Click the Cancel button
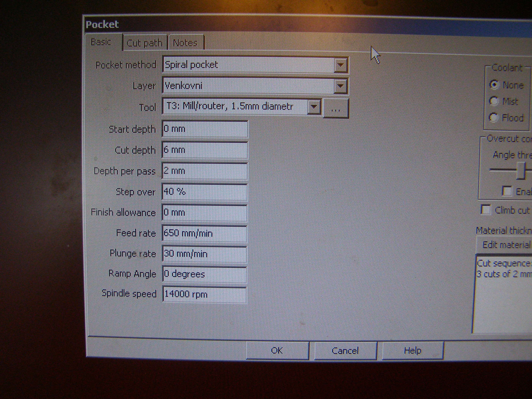The width and height of the screenshot is (532, 399). click(345, 351)
